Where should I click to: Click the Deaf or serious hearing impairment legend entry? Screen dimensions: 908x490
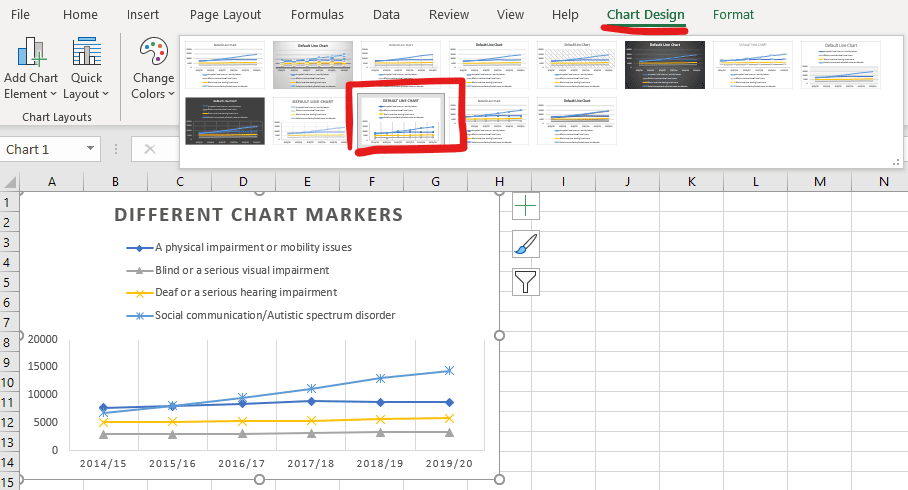coord(245,292)
